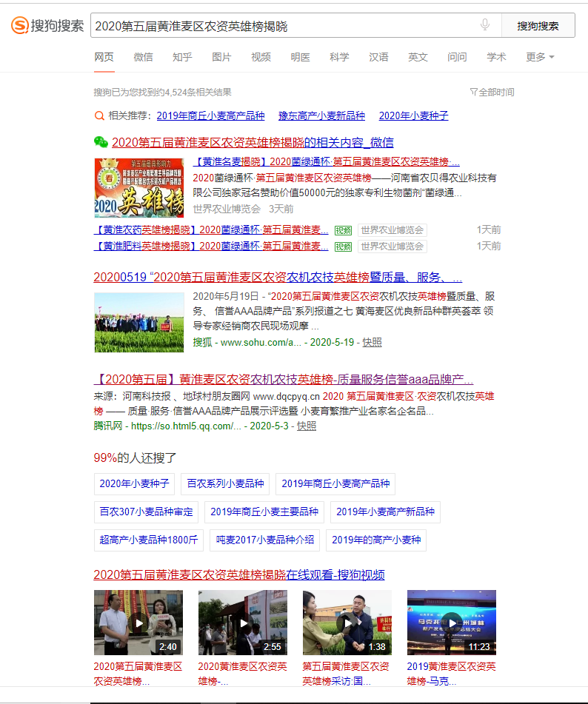This screenshot has width=588, height=704.
Task: Click the green 视频 badge on 黄淮肥料 row
Action: click(343, 246)
